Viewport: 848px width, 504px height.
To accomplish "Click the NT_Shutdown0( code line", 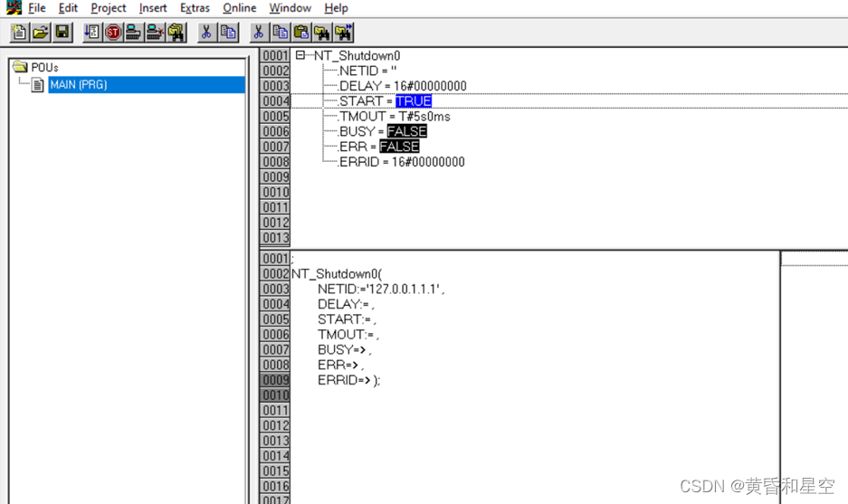I will pos(337,274).
